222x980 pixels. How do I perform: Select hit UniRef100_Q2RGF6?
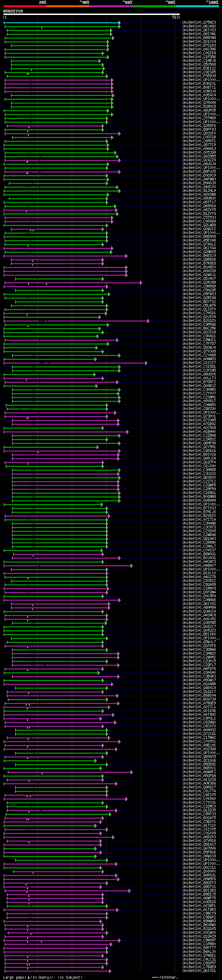click(x=199, y=125)
